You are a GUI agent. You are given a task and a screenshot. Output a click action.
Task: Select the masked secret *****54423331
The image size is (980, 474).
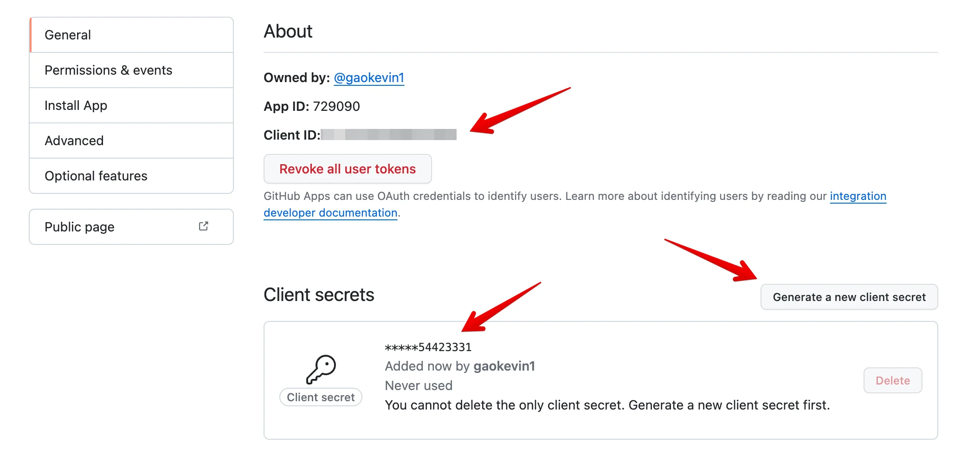[428, 346]
